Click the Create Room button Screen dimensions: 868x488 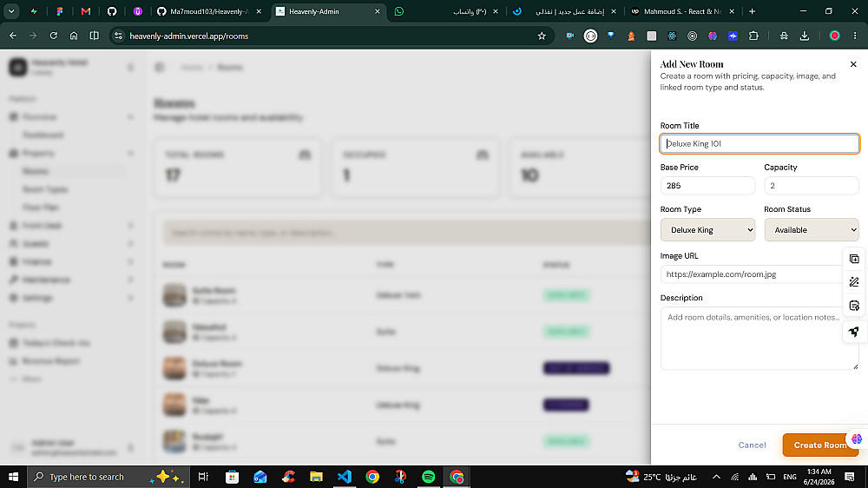(820, 445)
